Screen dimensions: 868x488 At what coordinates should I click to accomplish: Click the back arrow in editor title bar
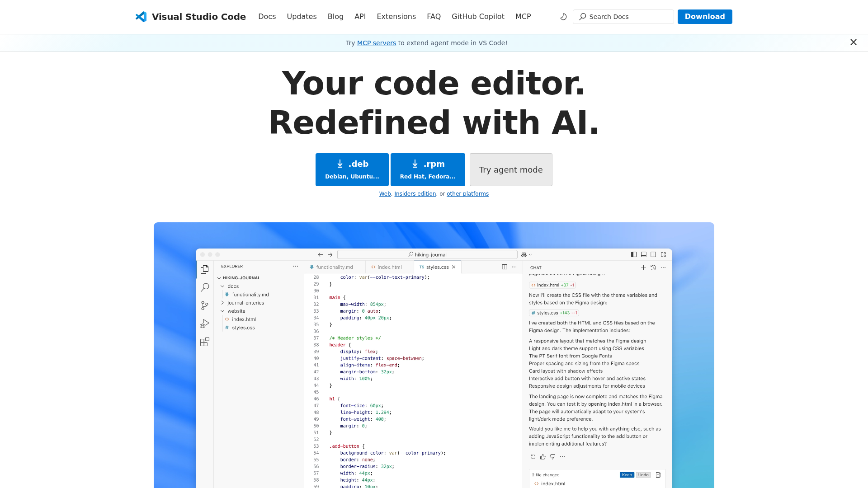[x=321, y=255]
